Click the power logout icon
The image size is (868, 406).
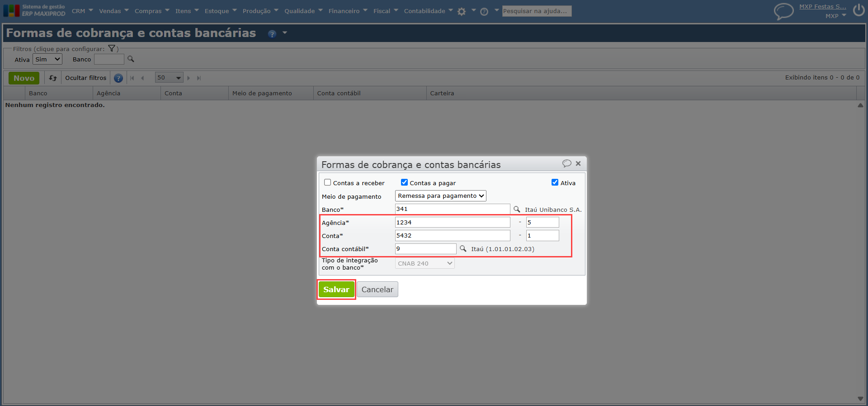coord(859,10)
